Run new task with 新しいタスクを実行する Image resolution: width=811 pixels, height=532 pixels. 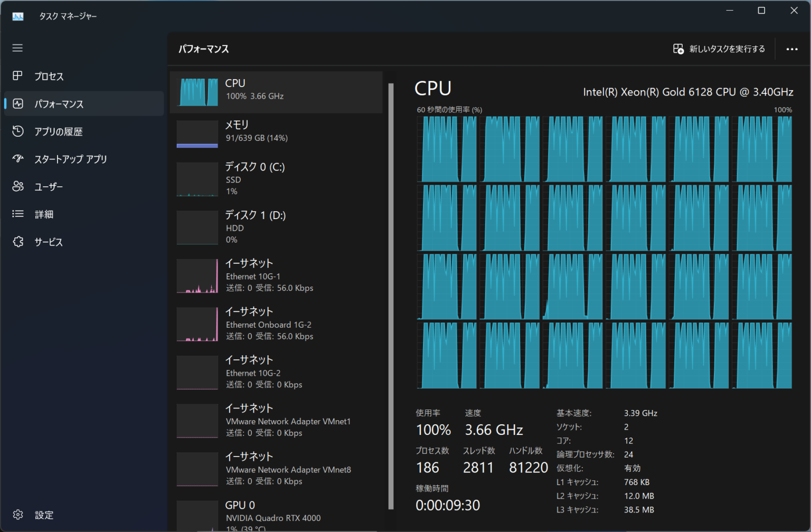[x=719, y=49]
